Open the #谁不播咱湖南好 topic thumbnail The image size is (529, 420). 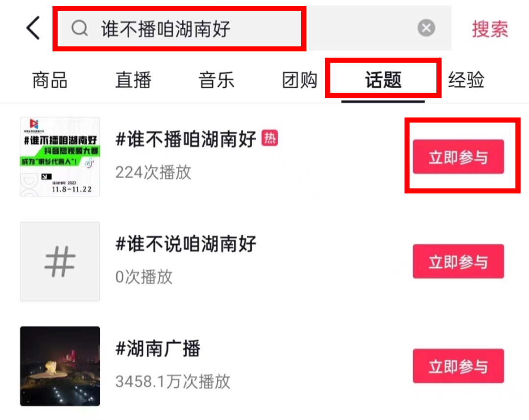click(x=60, y=157)
